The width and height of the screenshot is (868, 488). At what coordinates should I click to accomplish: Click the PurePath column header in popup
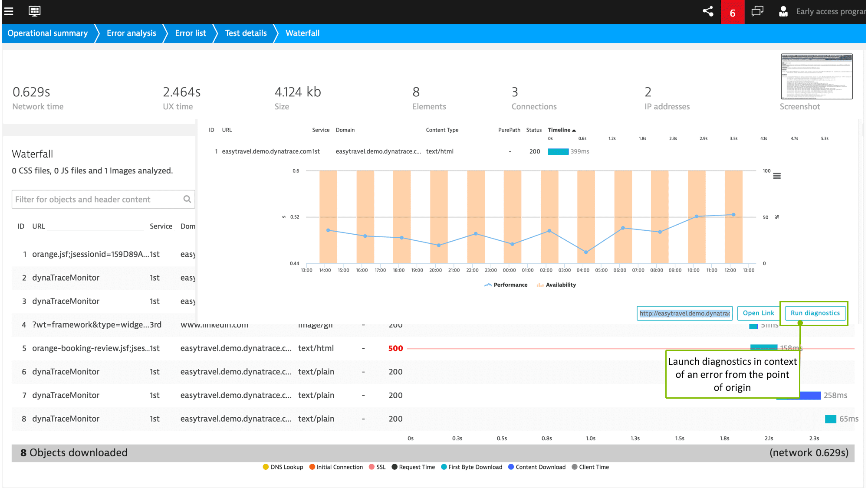tap(509, 130)
